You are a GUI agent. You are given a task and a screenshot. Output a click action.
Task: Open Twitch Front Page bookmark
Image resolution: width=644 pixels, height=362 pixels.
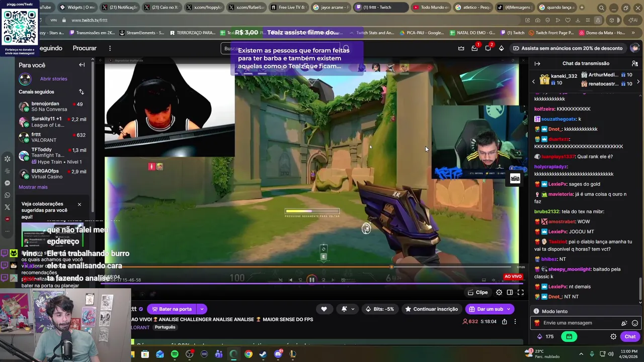[x=550, y=33]
